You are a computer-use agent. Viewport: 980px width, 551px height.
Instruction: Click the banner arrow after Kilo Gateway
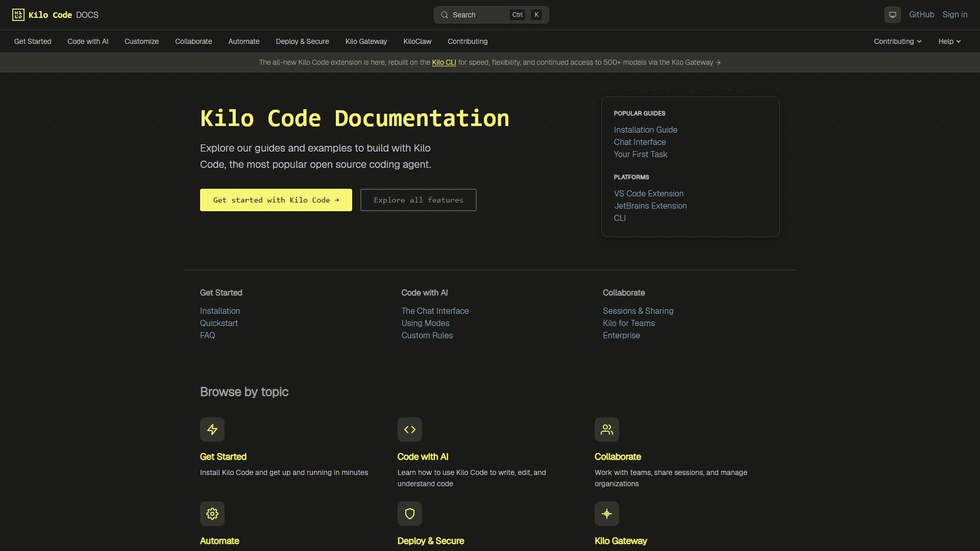718,62
